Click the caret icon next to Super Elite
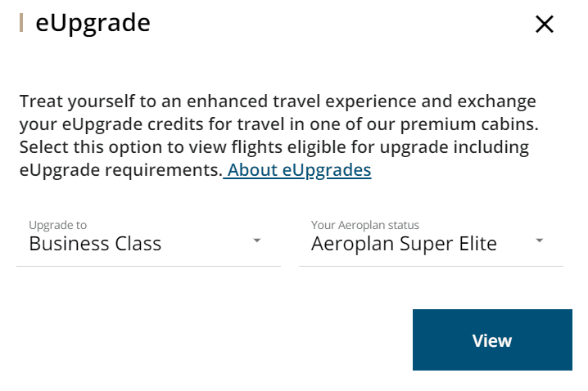This screenshot has width=588, height=391. (x=540, y=240)
